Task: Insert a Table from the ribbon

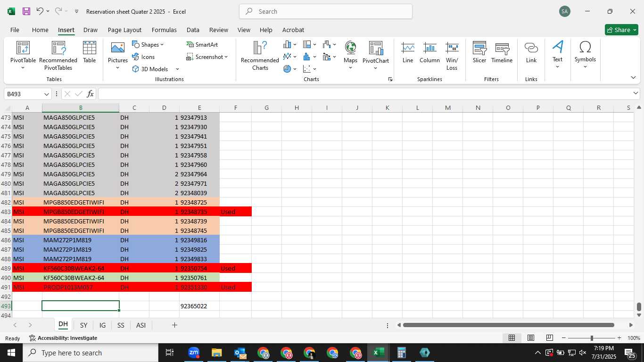Action: (x=90, y=52)
